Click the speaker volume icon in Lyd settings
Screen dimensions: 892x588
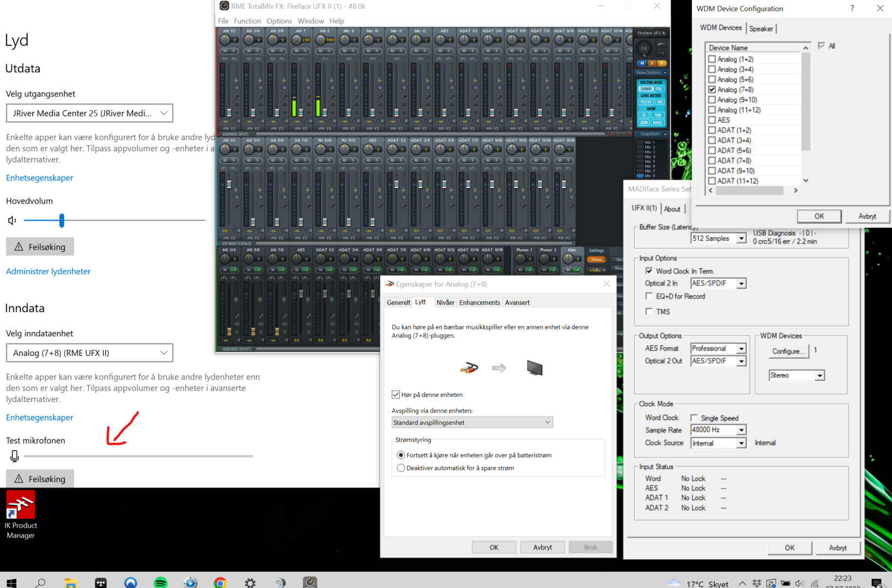point(12,220)
